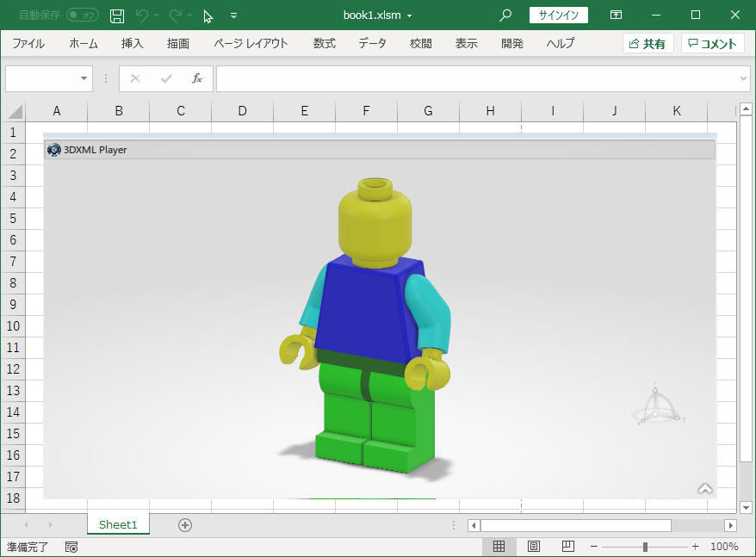
Task: Open the 校閲 ribbon tab
Action: 421,43
